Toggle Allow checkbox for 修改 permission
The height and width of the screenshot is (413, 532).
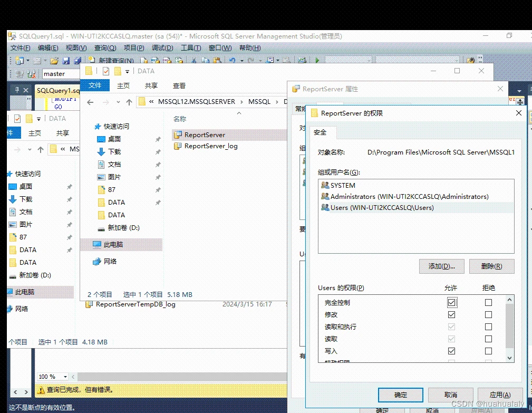tap(451, 314)
